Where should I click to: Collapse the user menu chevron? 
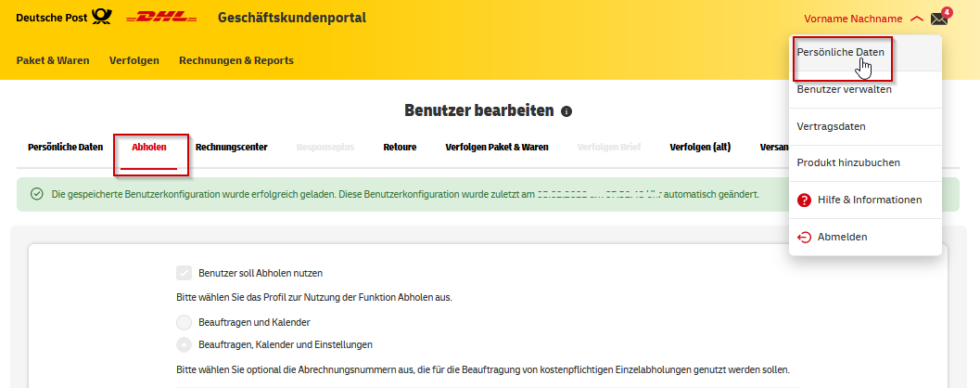(x=917, y=19)
